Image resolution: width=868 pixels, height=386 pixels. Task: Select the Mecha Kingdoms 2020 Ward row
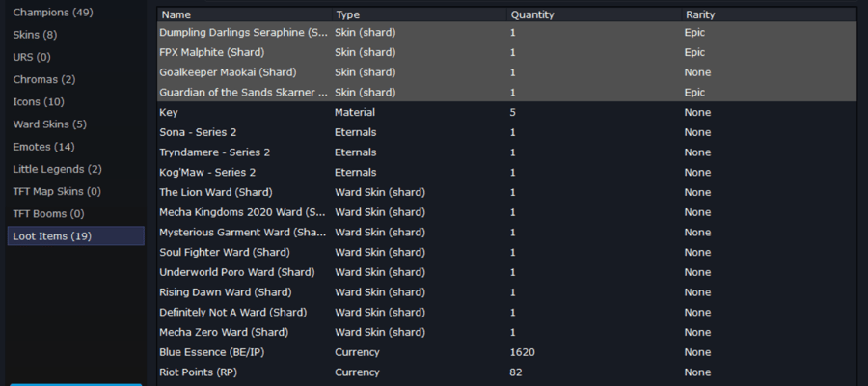(x=507, y=212)
